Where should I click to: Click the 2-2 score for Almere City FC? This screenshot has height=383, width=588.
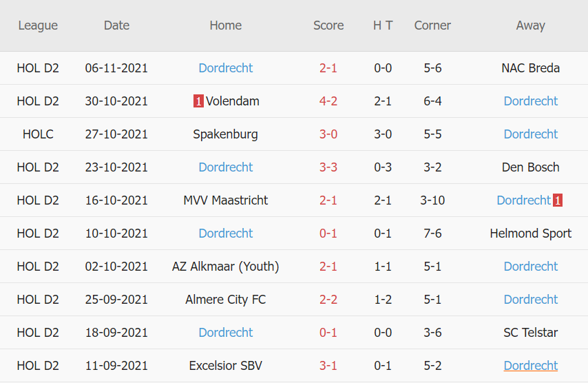(328, 300)
